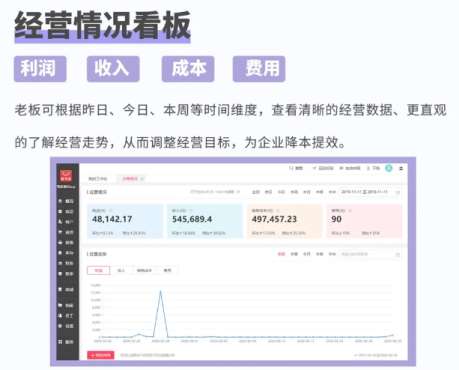Image resolution: width=459 pixels, height=370 pixels.
Task: Select the 90 expense stat card
Action: [364, 222]
